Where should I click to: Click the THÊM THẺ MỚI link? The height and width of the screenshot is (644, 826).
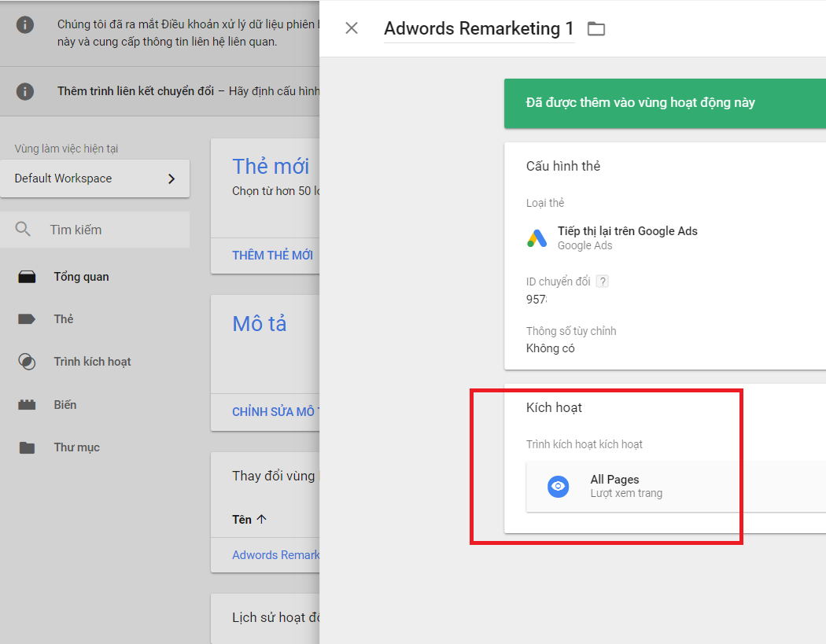[x=273, y=256]
